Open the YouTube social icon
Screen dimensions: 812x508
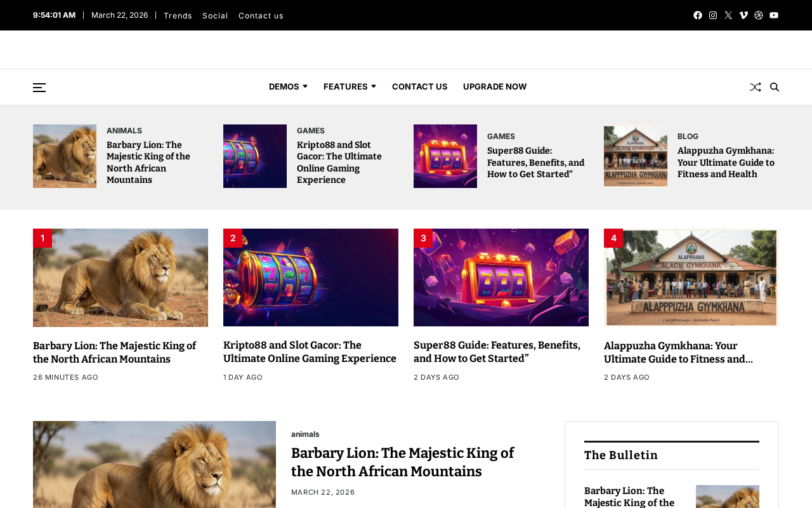click(774, 15)
